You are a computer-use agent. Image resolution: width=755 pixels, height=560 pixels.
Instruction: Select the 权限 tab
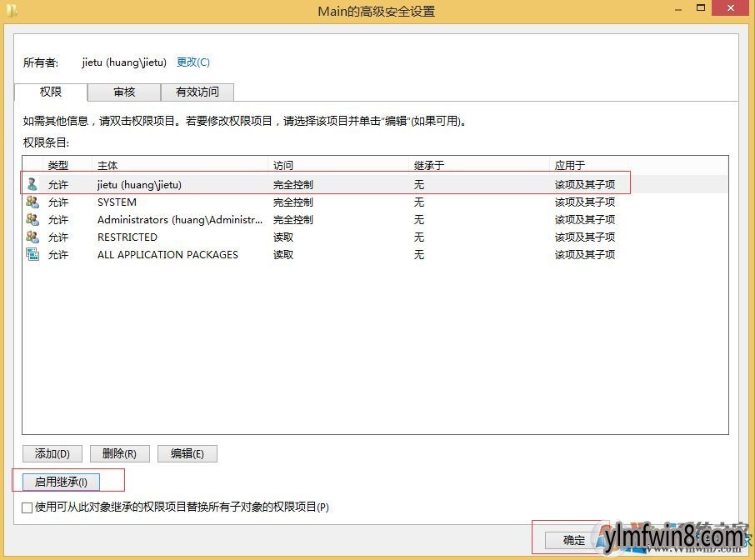(x=50, y=92)
